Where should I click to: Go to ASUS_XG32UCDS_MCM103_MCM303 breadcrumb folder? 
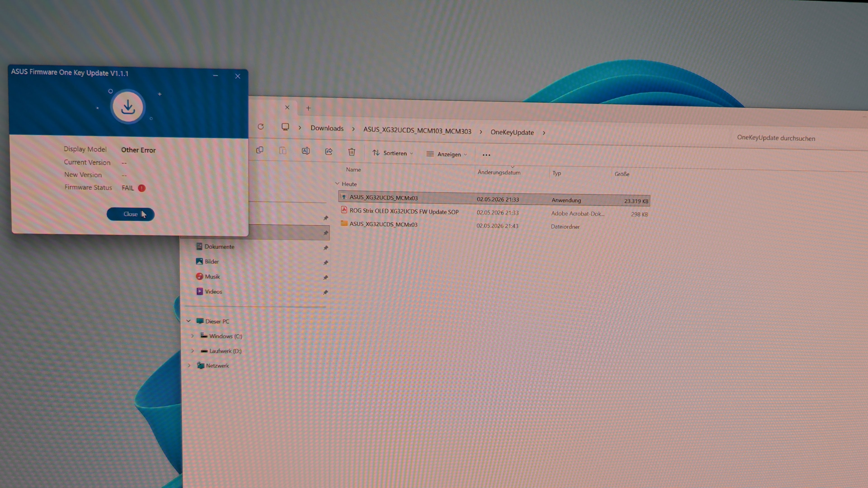(x=417, y=131)
